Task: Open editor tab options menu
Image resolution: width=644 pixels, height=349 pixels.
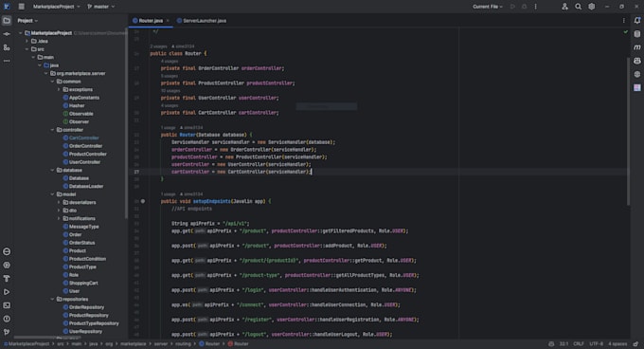Action: click(623, 21)
